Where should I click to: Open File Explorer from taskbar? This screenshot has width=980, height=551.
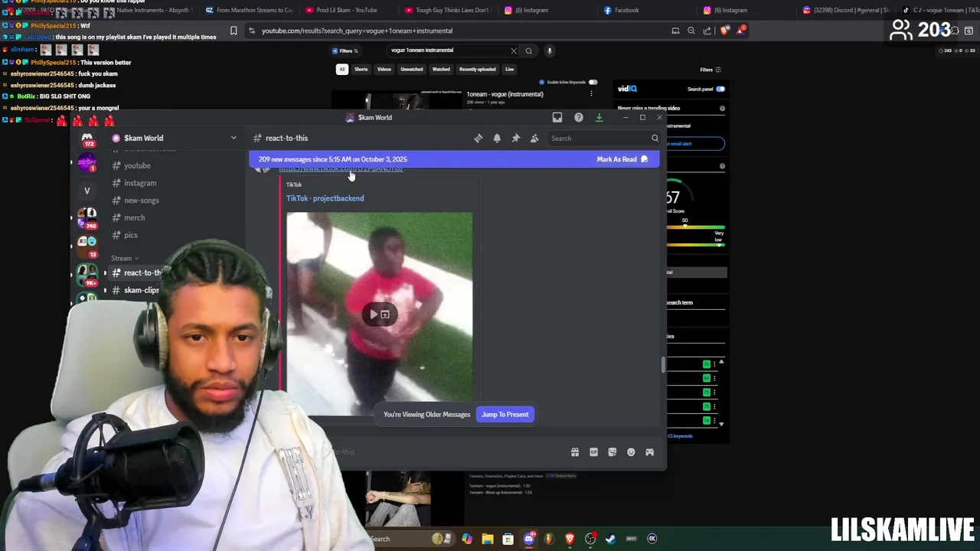[x=488, y=539]
